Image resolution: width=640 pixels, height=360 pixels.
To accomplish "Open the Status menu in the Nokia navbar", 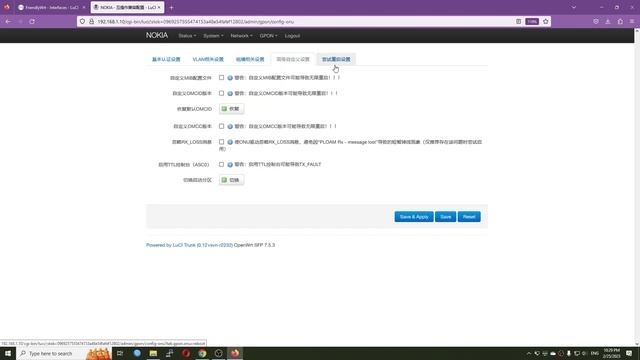I will [187, 36].
